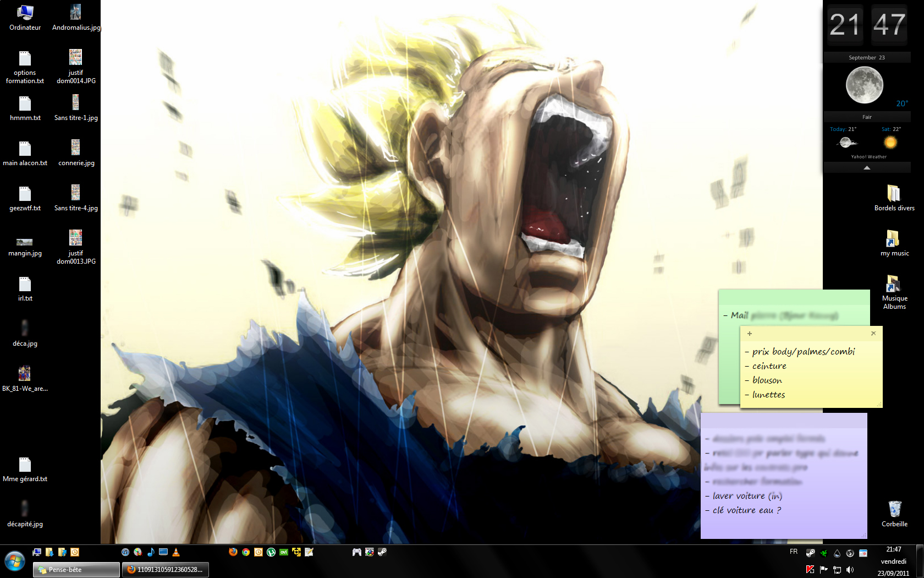
Task: Select the Musique Albums shortcut icon
Action: coord(895,292)
